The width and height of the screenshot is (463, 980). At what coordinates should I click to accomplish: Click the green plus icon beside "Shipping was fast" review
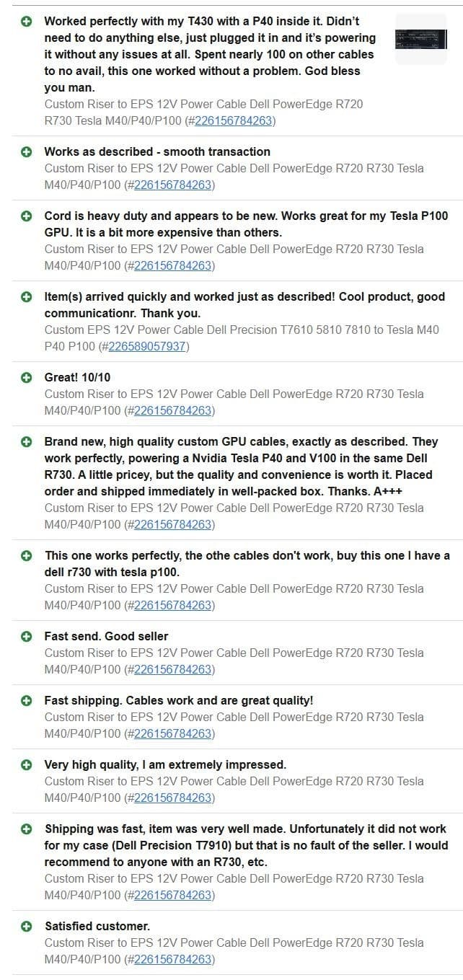pos(27,829)
